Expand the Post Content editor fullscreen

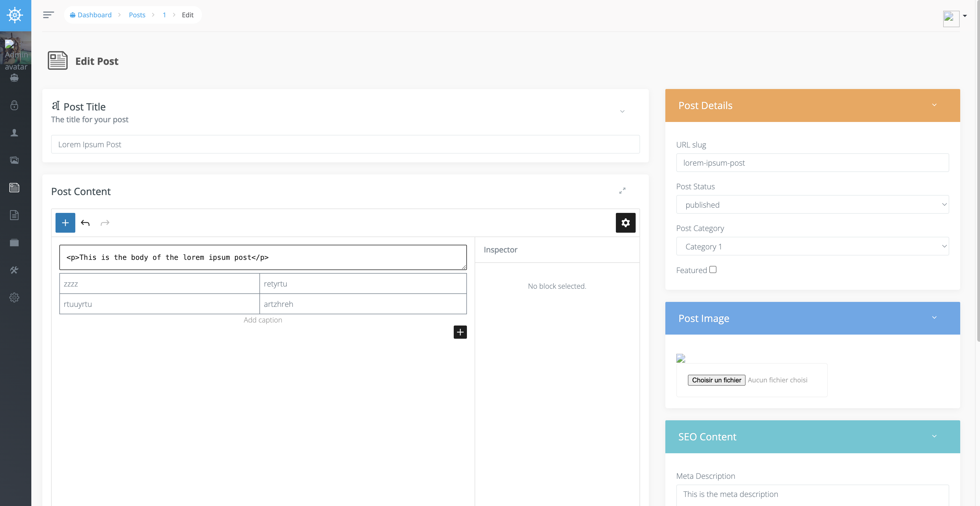[622, 191]
